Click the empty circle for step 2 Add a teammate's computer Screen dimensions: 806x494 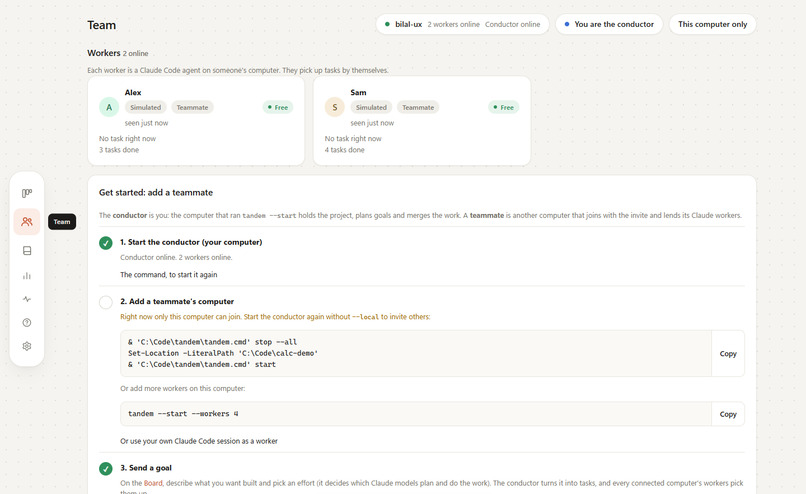106,302
